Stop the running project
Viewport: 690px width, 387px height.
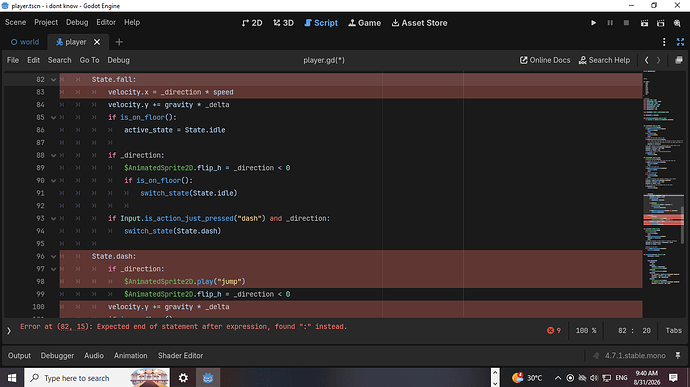click(x=626, y=23)
